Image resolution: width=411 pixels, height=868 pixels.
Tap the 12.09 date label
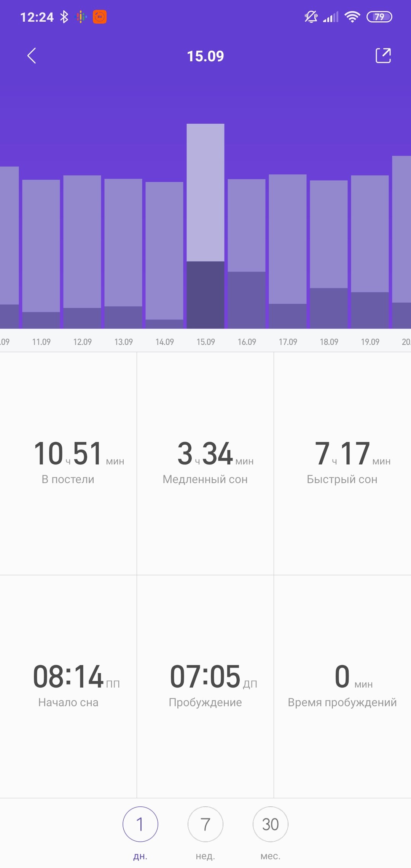[x=82, y=342]
